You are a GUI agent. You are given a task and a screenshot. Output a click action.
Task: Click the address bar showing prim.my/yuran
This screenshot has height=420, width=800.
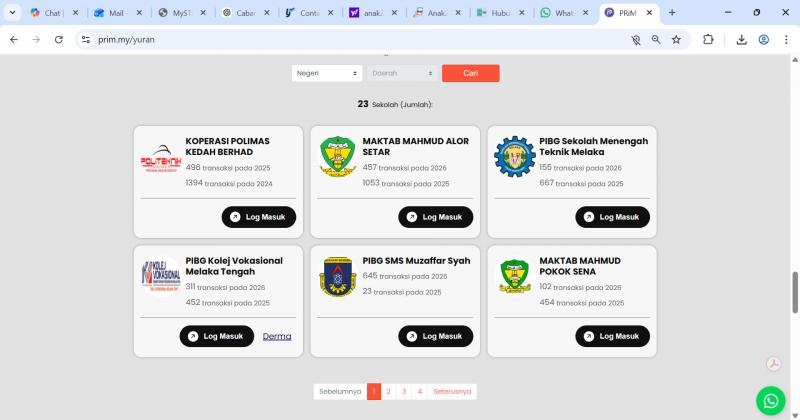click(350, 40)
